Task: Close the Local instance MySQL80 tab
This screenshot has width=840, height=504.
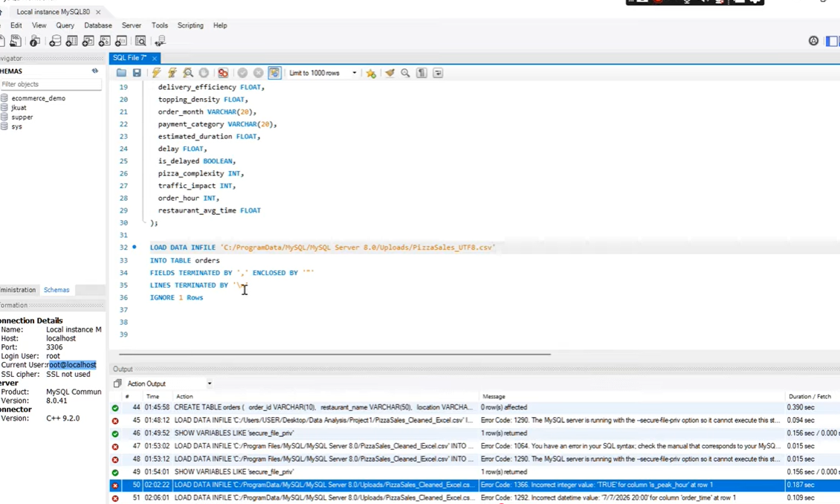Action: pos(98,12)
